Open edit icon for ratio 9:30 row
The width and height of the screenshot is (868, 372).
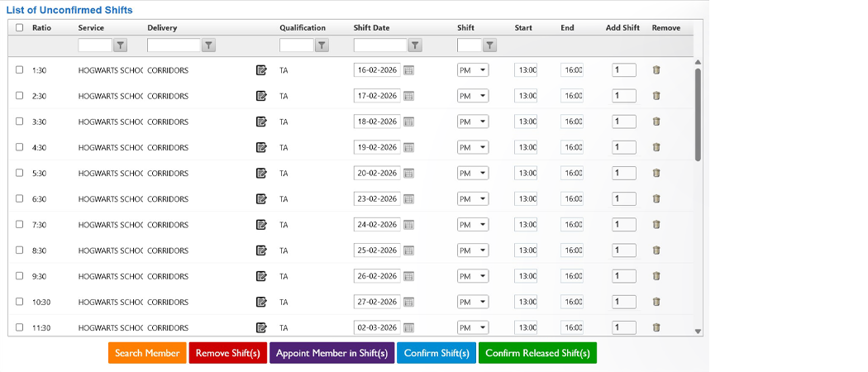point(261,275)
